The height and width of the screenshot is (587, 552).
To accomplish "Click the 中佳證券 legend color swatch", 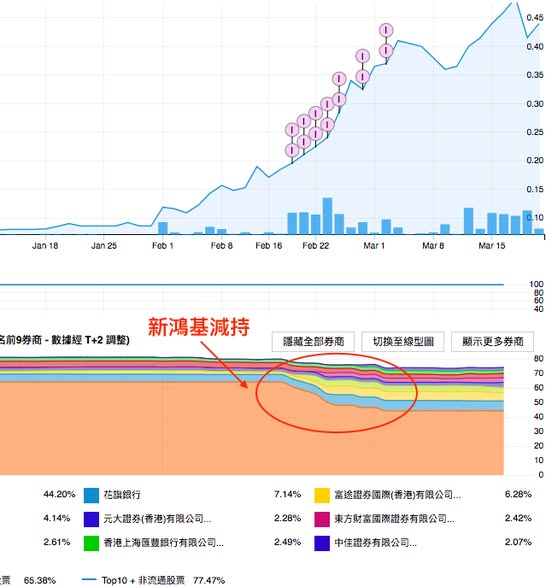I will (x=322, y=543).
